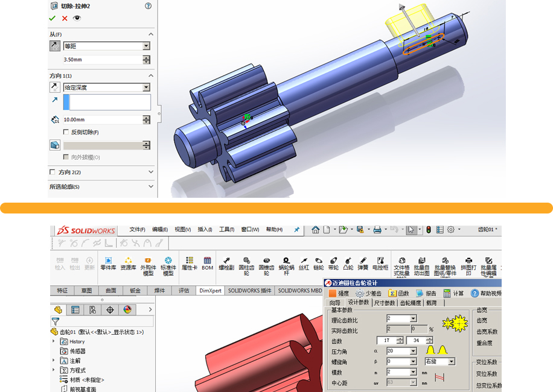Open the 给定深度 end condition dropdown
The width and height of the screenshot is (553, 392).
pyautogui.click(x=147, y=87)
